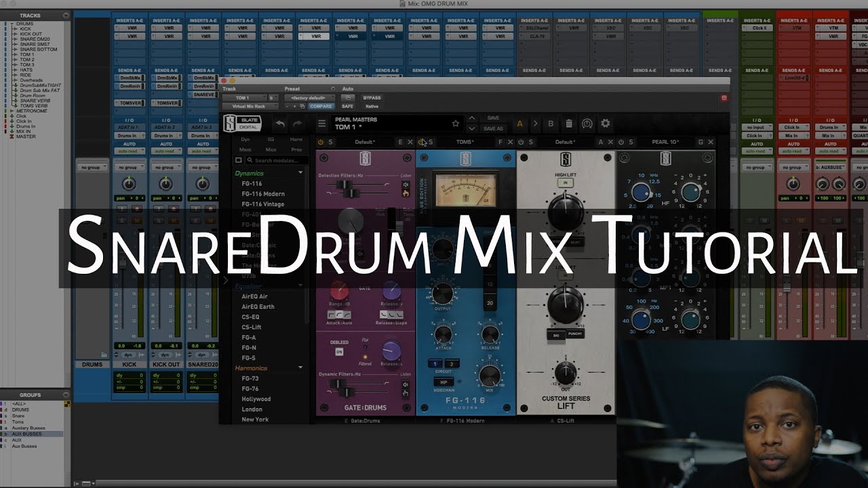Remove the Gate:Drums module with its X
868x488 pixels.
click(410, 142)
